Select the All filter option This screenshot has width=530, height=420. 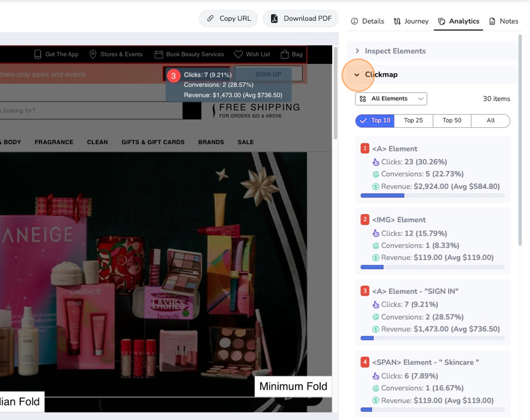pyautogui.click(x=490, y=121)
